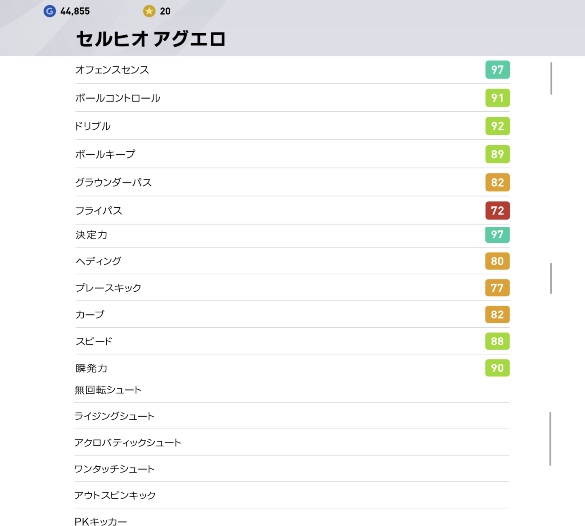This screenshot has width=585, height=526.
Task: Click the blue G currency coin icon
Action: click(50, 11)
